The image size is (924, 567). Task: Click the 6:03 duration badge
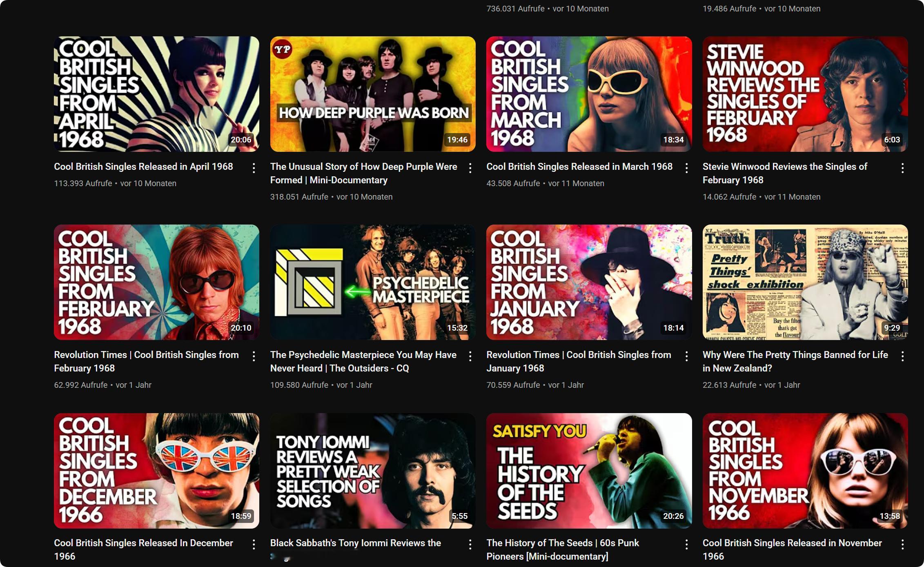click(x=892, y=140)
